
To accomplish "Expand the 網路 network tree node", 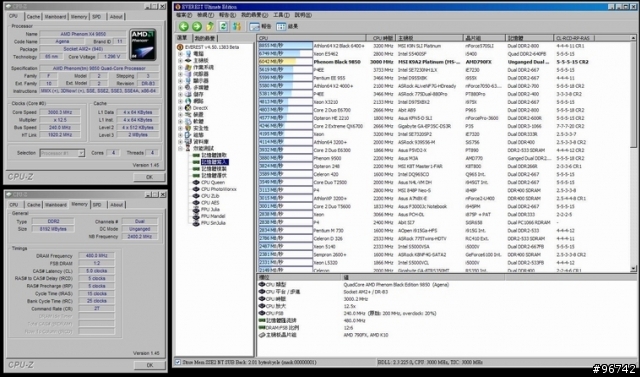I will pyautogui.click(x=180, y=101).
